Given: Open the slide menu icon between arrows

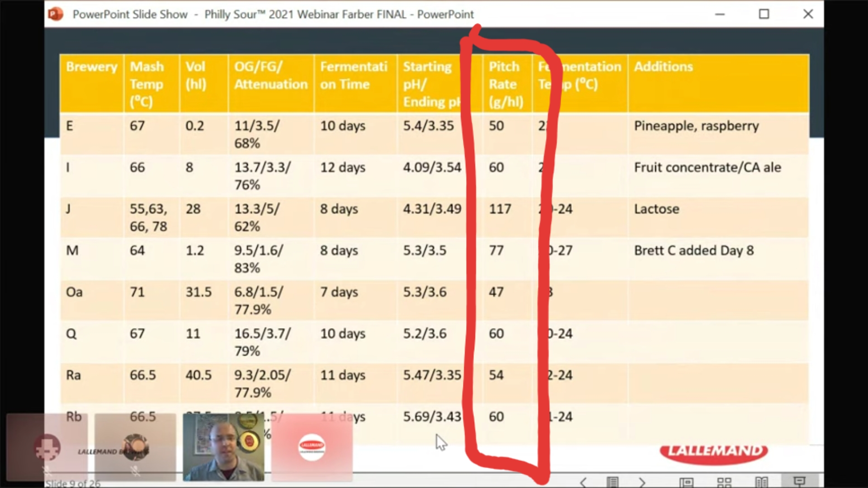Looking at the screenshot, I should [x=613, y=482].
